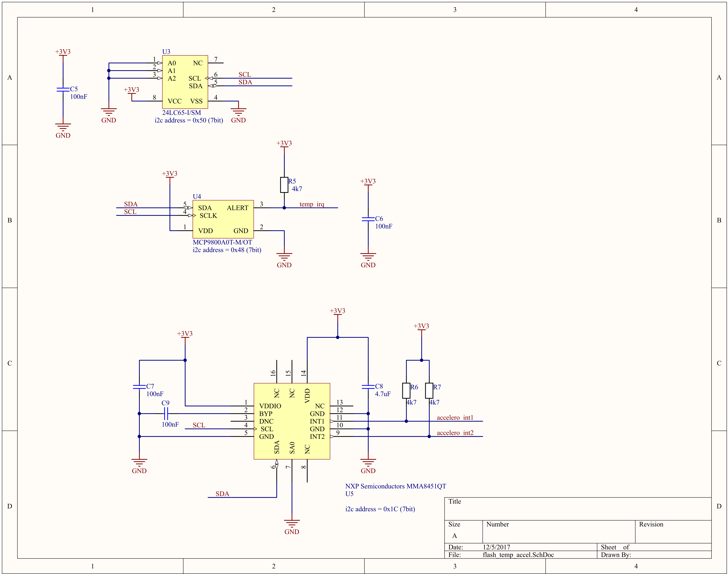728x574 pixels.
Task: Click the BYP pin name on U5
Action: [x=266, y=414]
